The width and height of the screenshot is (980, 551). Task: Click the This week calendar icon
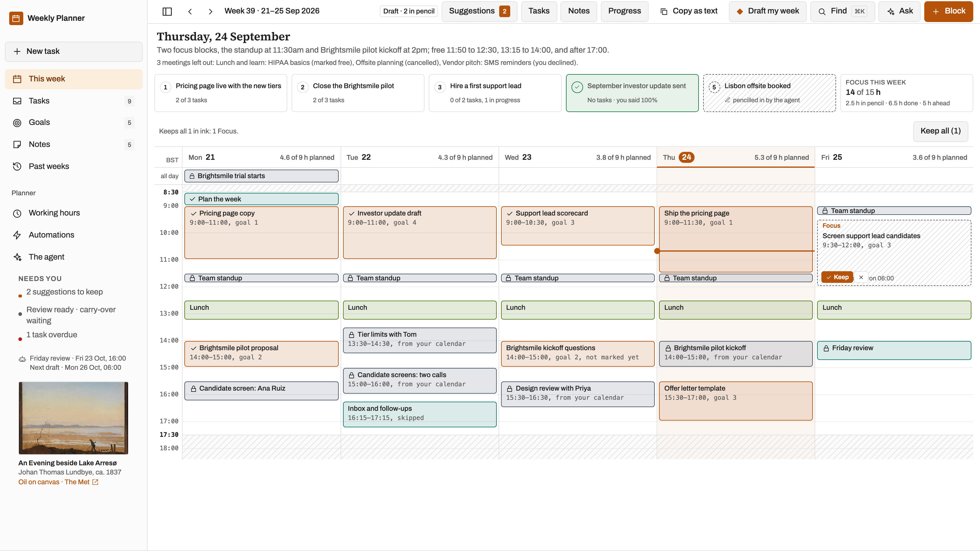pyautogui.click(x=17, y=79)
